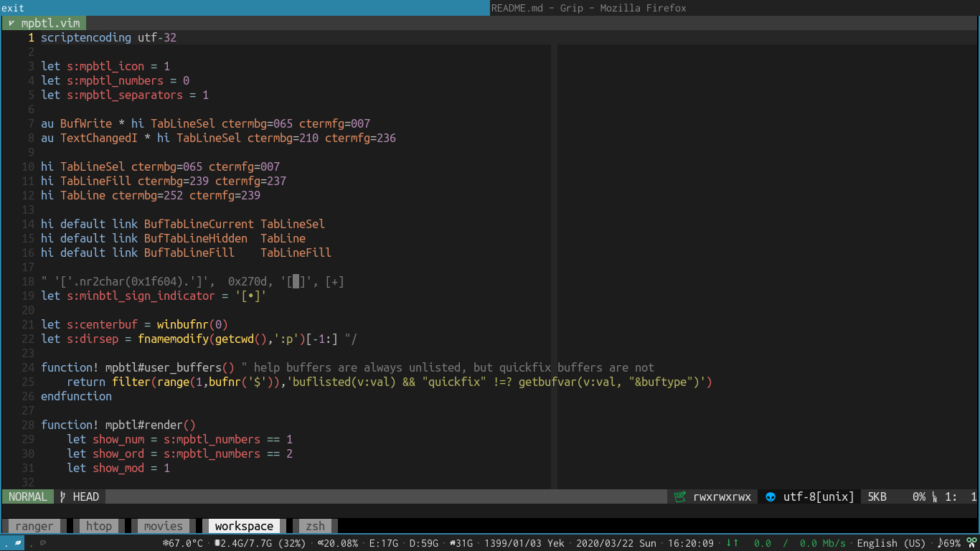Click the volume note icon beside 69%

point(940,543)
